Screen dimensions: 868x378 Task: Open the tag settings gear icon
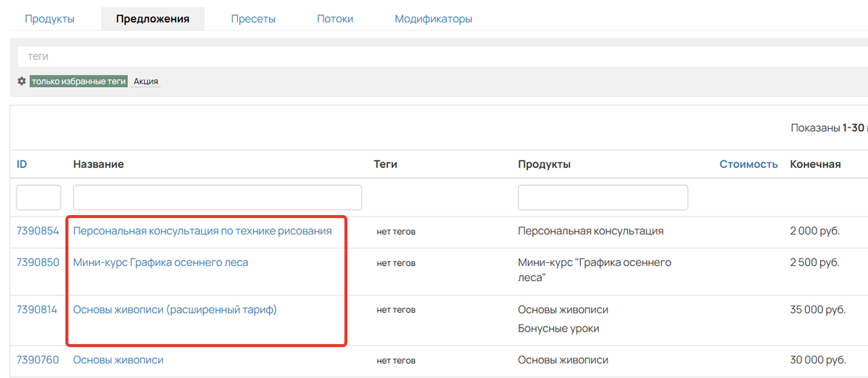[22, 82]
